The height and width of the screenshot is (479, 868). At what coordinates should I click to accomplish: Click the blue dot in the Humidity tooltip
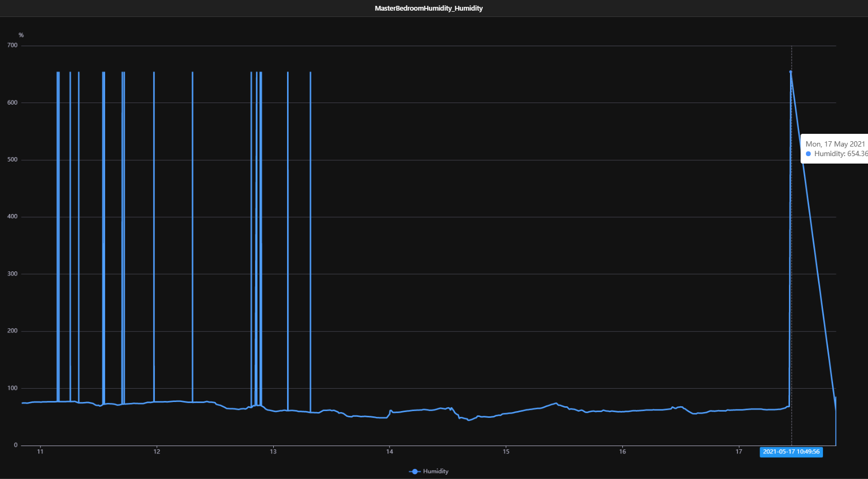(808, 154)
